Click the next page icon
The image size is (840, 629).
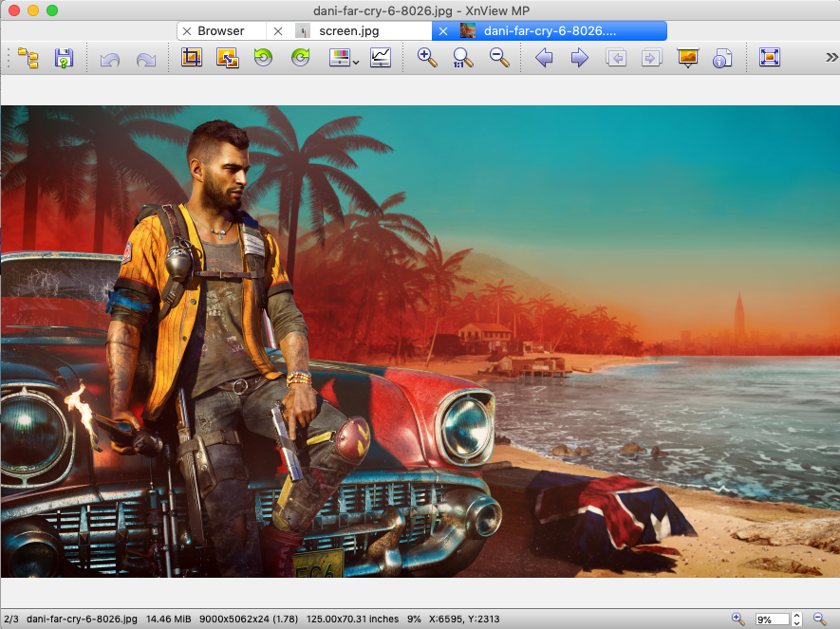pos(651,57)
